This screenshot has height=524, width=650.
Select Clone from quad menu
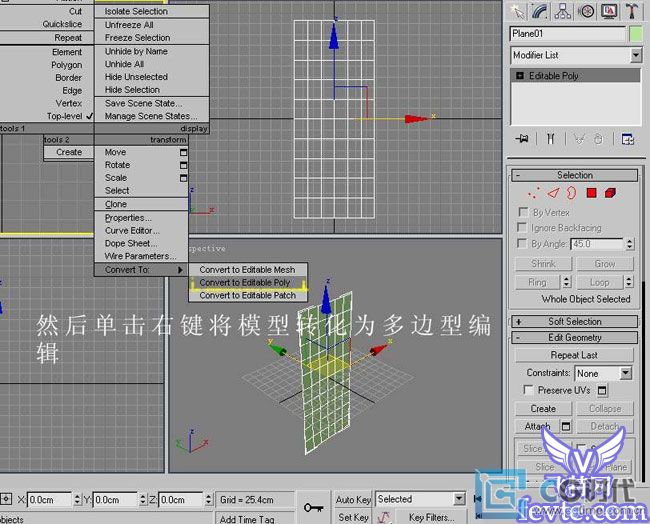point(116,204)
